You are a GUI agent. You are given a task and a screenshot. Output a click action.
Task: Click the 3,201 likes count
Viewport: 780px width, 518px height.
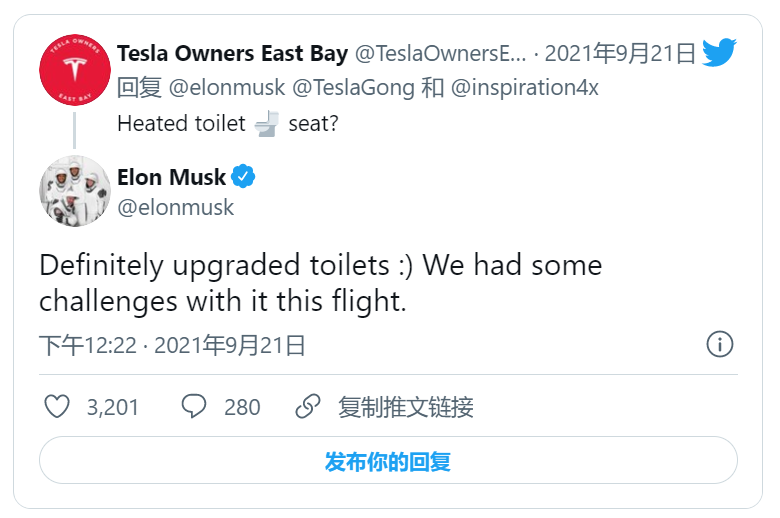tap(113, 407)
